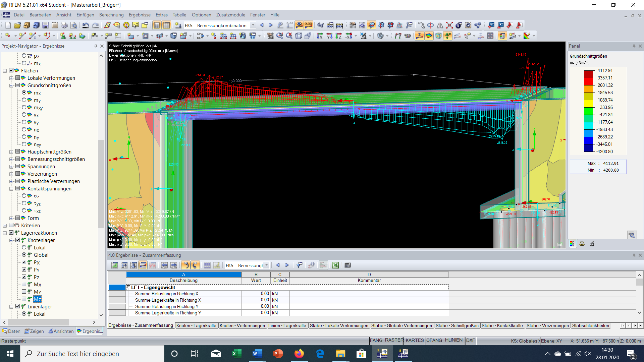Go to next load case arrow
The image size is (644, 362).
[x=271, y=25]
